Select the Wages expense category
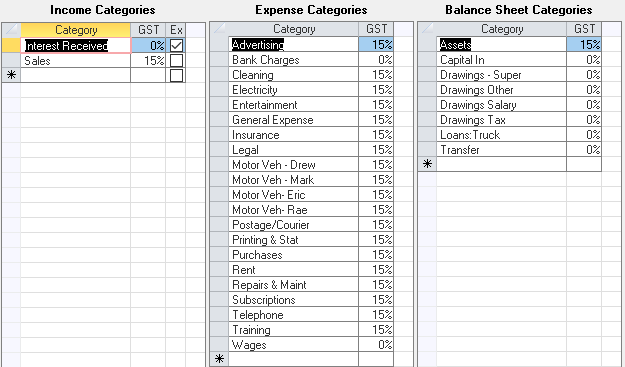 [294, 345]
